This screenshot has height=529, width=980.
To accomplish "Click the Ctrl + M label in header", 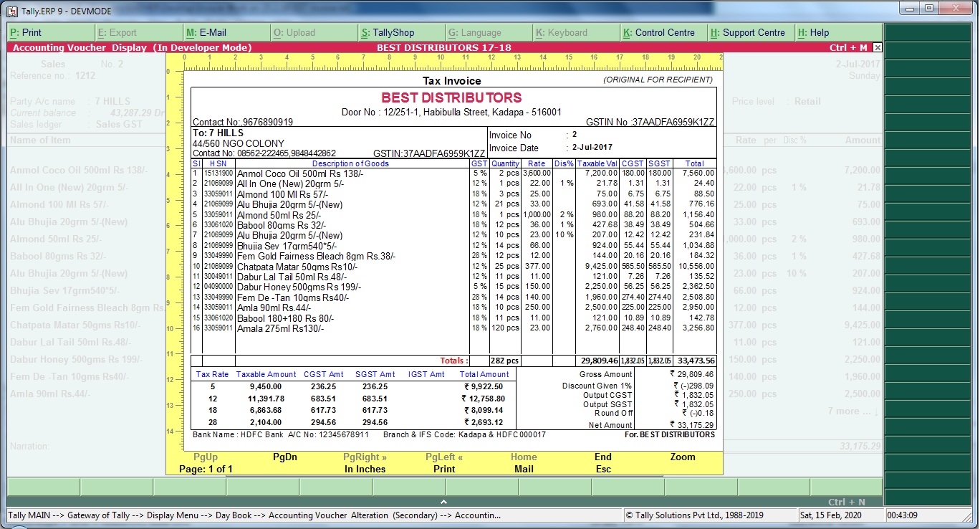I will click(848, 48).
